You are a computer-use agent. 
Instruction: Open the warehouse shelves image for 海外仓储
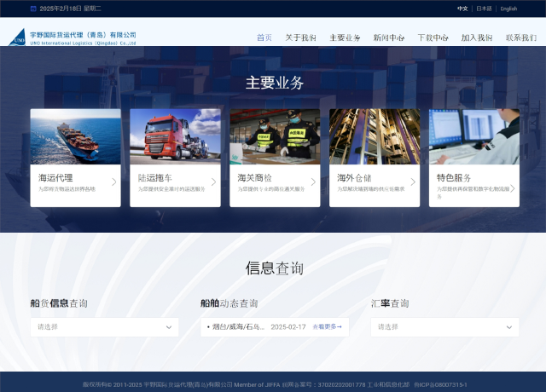(375, 136)
